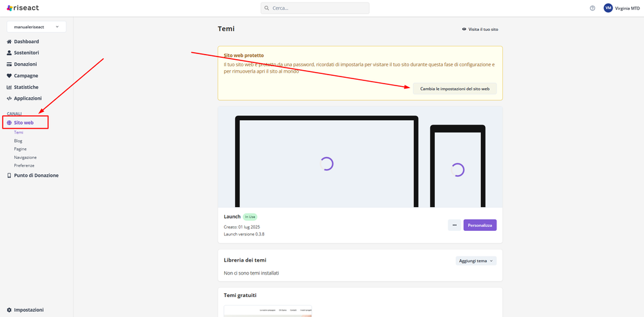The height and width of the screenshot is (317, 644).
Task: Open the Navigazione submenu item
Action: pos(25,157)
